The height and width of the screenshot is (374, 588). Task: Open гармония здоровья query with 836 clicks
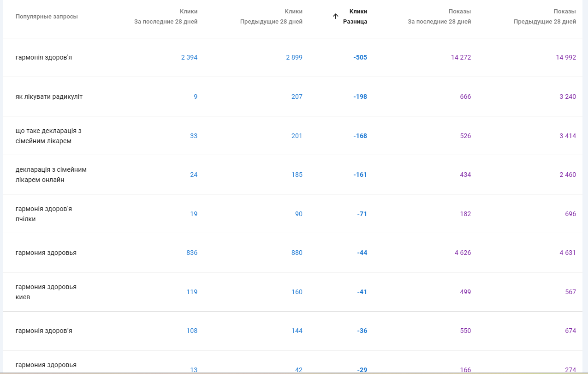tap(46, 253)
